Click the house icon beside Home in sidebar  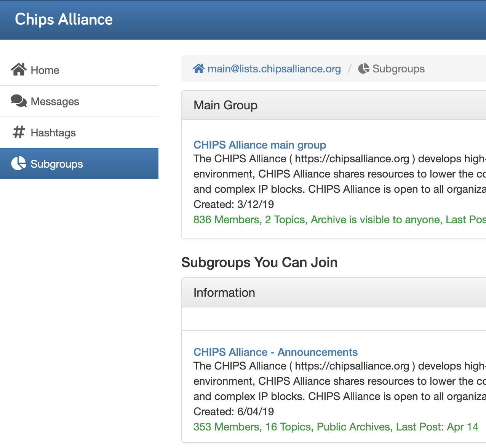click(19, 70)
